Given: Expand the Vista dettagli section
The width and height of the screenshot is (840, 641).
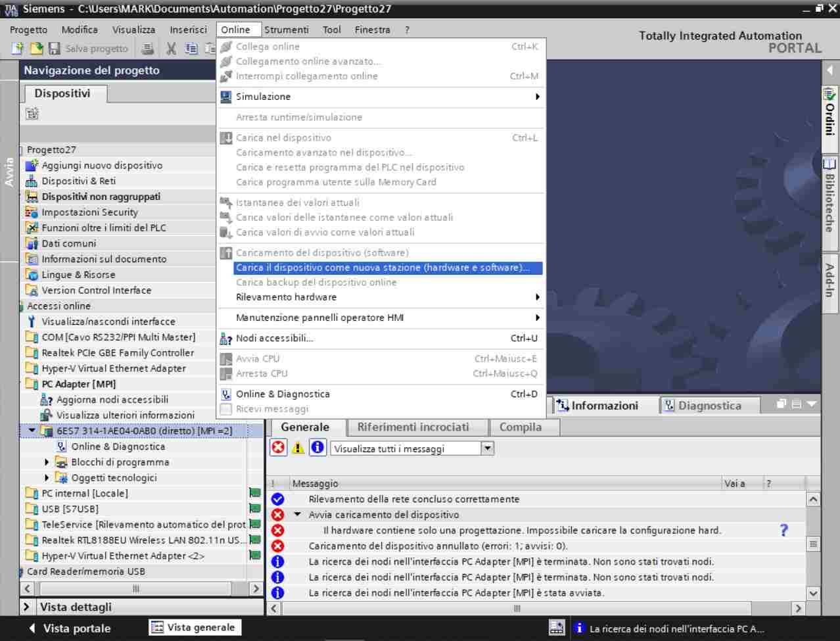Looking at the screenshot, I should 26,607.
